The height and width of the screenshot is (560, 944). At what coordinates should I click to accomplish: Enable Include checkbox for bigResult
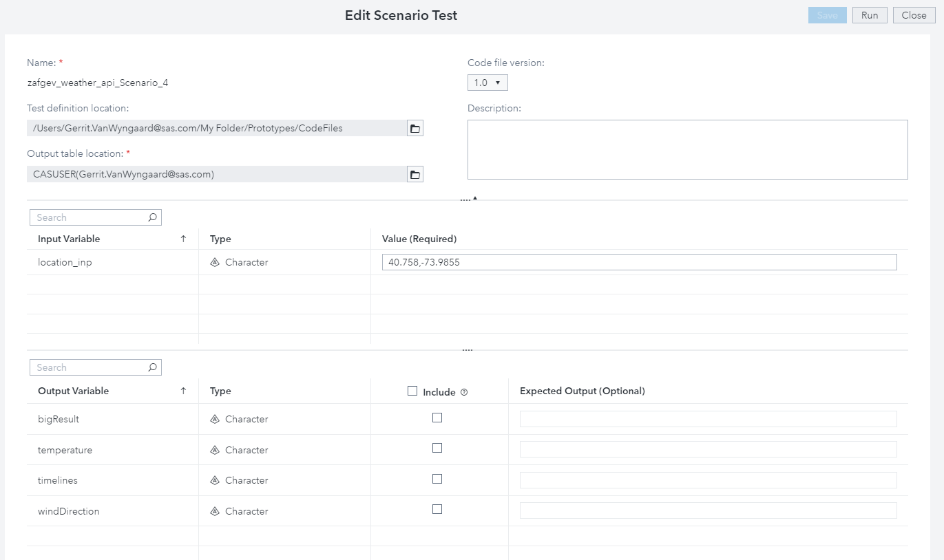(437, 418)
